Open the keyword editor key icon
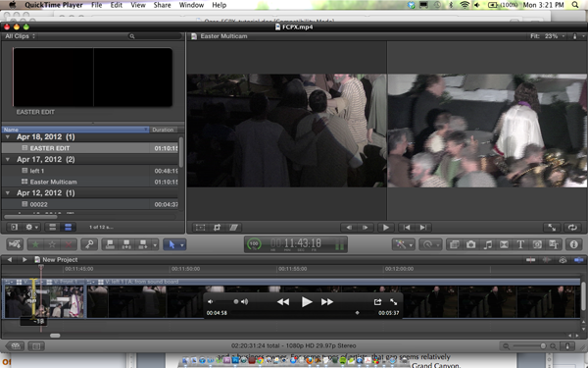Image resolution: width=588 pixels, height=368 pixels. pos(89,244)
